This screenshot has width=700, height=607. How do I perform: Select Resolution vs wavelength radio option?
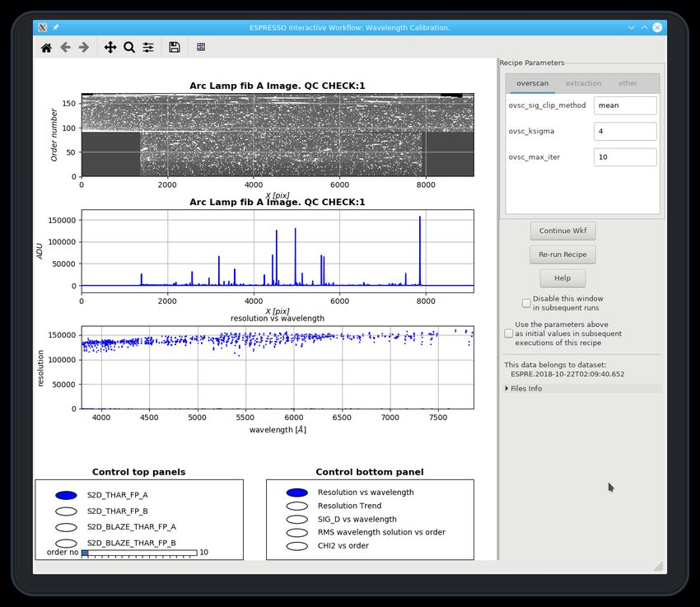(296, 493)
